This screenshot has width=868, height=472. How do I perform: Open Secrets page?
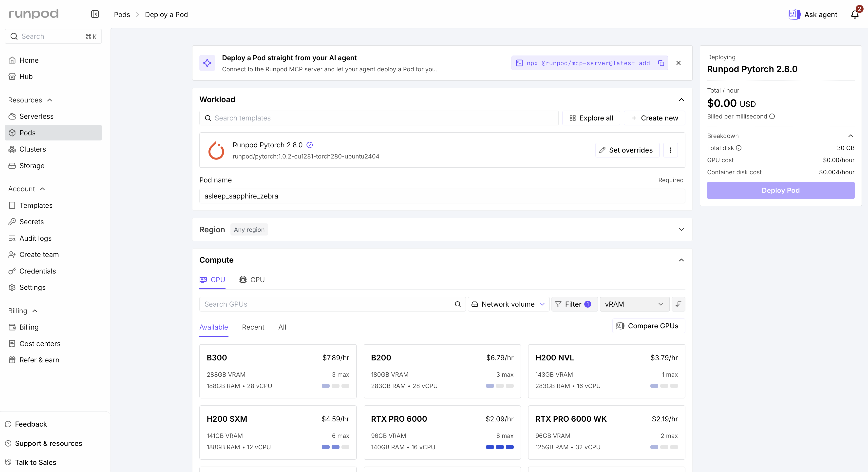coord(53,221)
